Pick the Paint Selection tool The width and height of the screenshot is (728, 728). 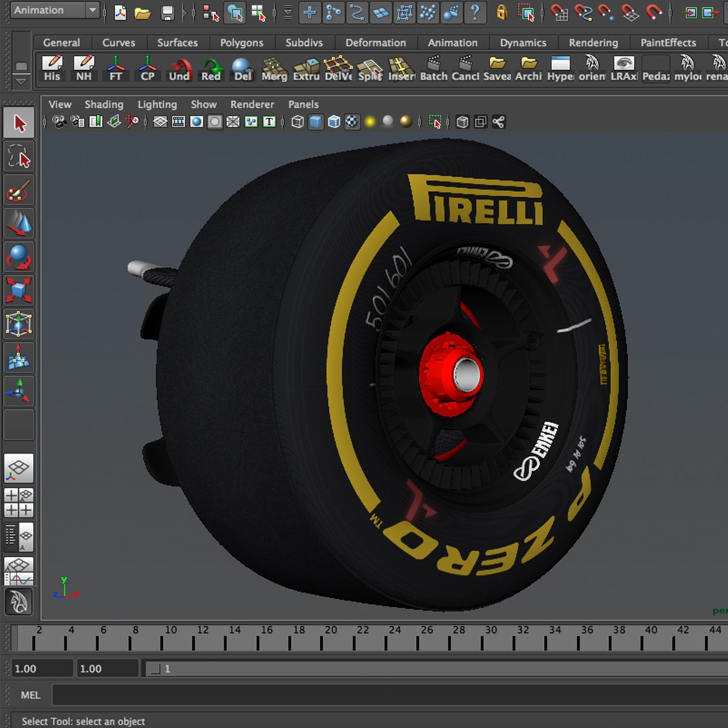click(x=19, y=190)
